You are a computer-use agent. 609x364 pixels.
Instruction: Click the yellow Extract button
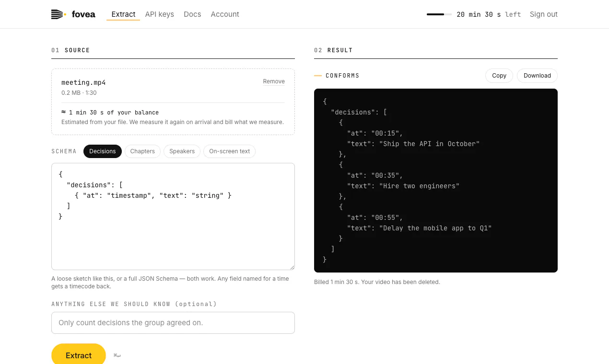click(x=79, y=355)
